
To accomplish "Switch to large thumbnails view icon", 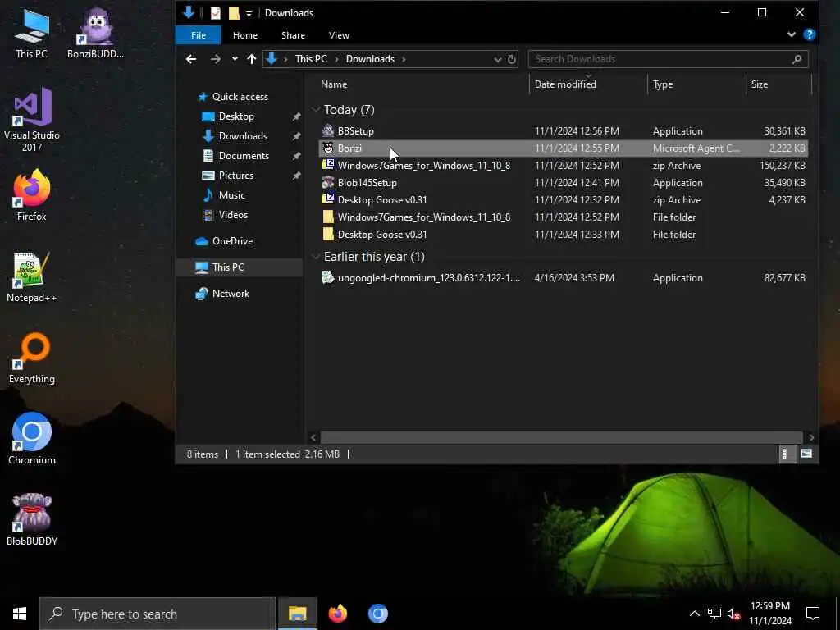I will pos(806,454).
